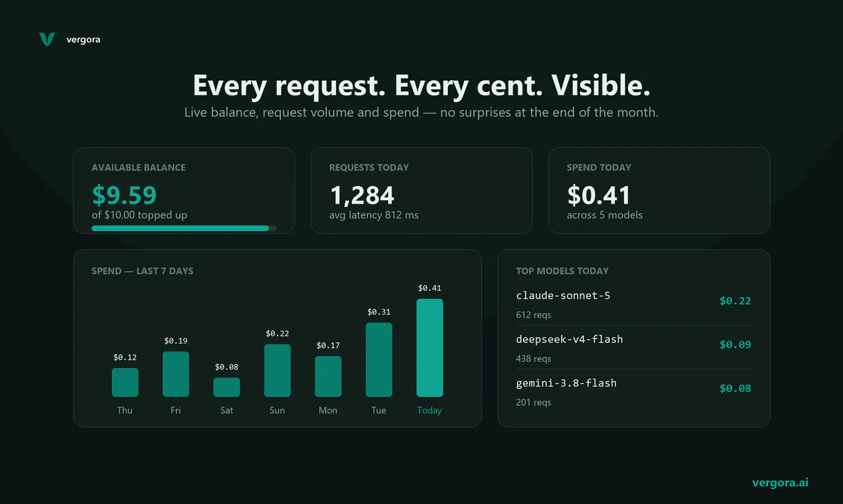This screenshot has width=843, height=504.
Task: Select Monday's bar in the spend chart
Action: [328, 377]
